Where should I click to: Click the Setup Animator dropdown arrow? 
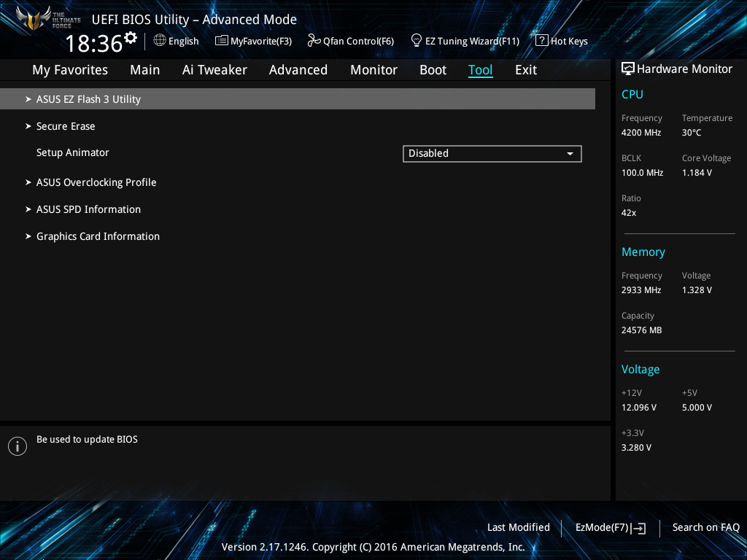pyautogui.click(x=570, y=154)
